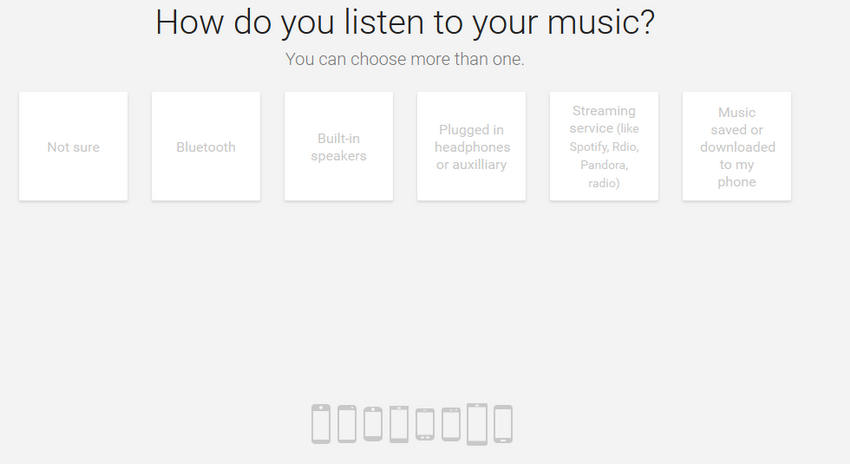Select the tallest, seventh phone icon

point(477,424)
